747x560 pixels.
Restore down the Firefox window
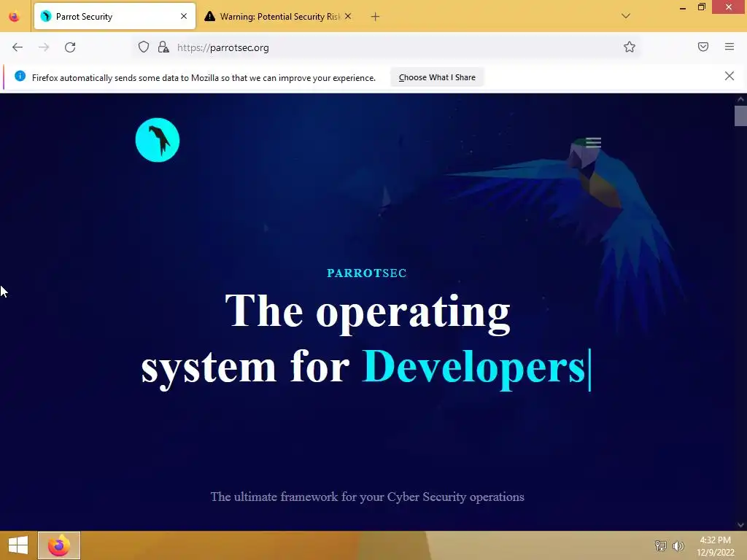click(702, 7)
